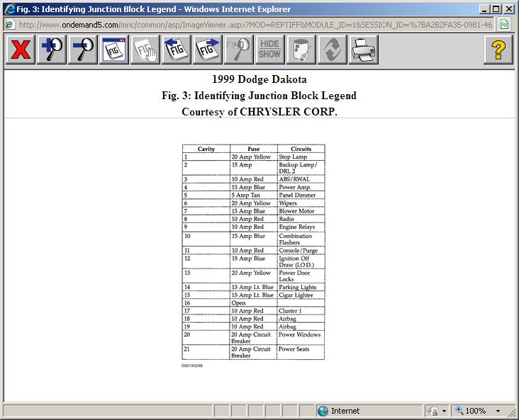Click the Cavity column header
The height and width of the screenshot is (420, 519).
pos(206,149)
